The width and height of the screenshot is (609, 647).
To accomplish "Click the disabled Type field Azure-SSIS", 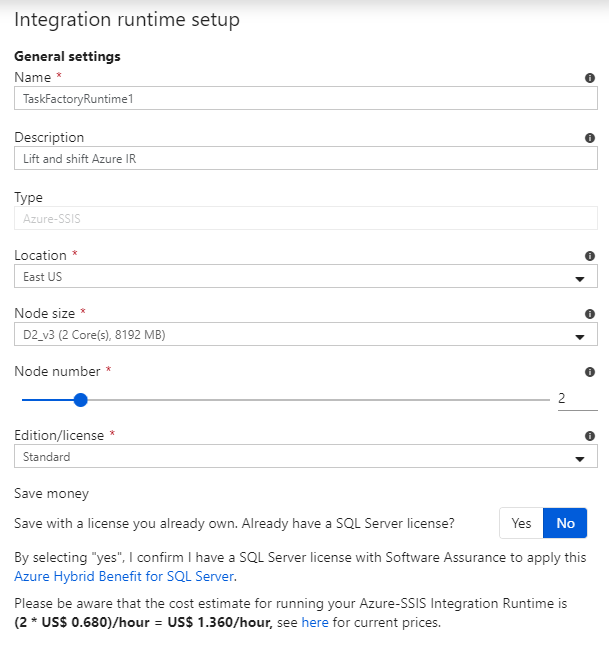I will coord(306,218).
